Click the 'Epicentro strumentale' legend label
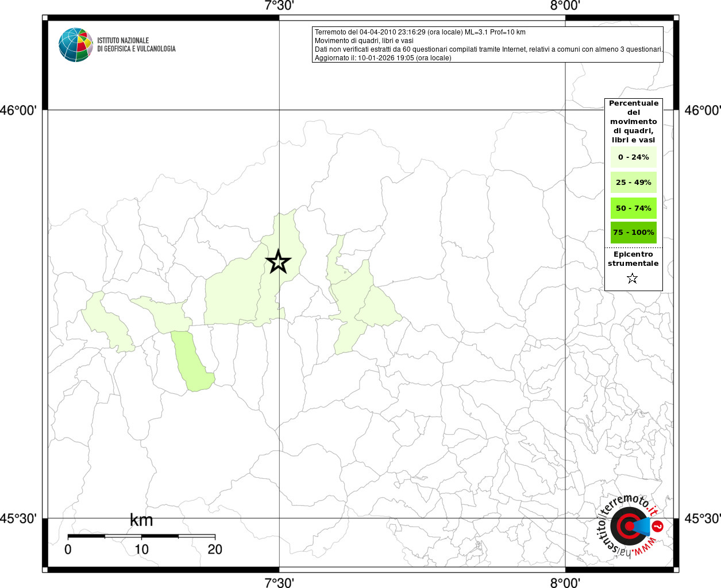721x588 pixels. [x=633, y=259]
